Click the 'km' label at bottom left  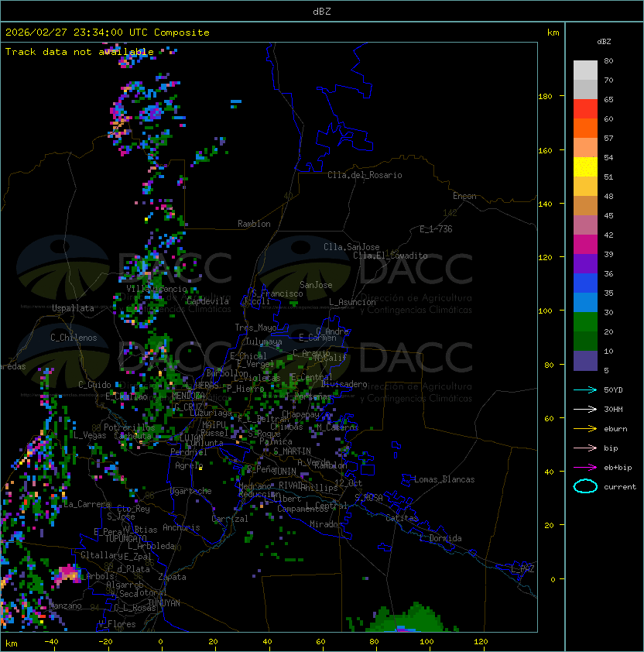pyautogui.click(x=12, y=643)
